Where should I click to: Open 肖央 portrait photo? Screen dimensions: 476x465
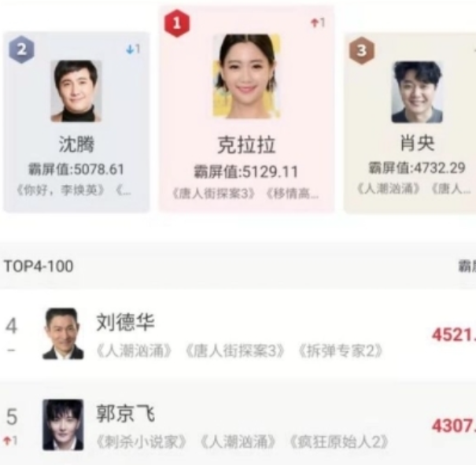coord(417,92)
